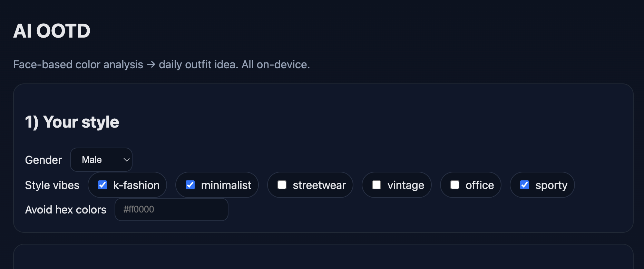Click the AI OOTD heading
This screenshot has height=269, width=644.
click(x=52, y=31)
